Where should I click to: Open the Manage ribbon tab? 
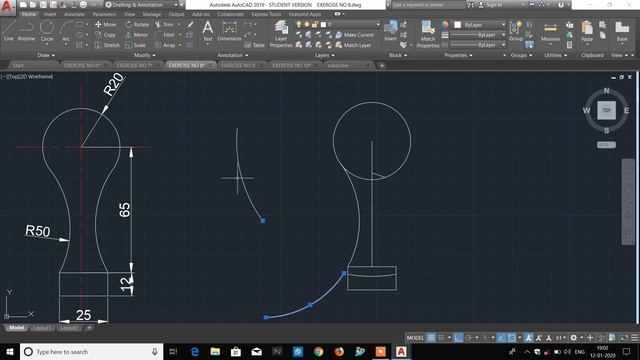click(x=151, y=14)
